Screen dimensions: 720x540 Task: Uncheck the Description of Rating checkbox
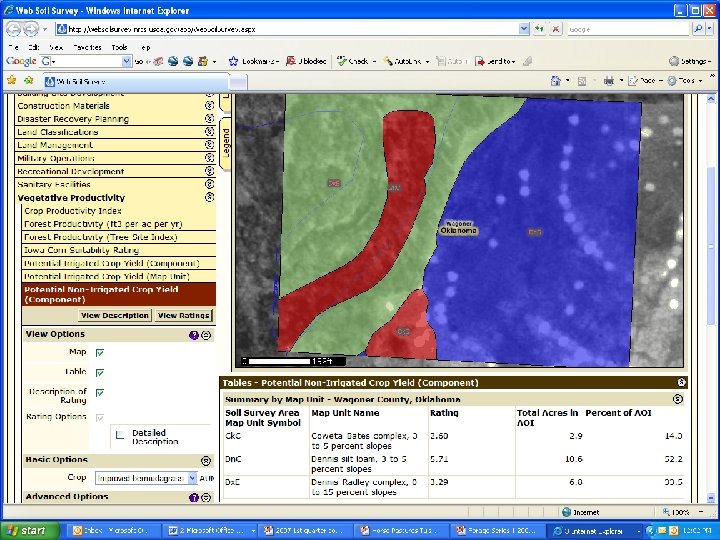100,393
